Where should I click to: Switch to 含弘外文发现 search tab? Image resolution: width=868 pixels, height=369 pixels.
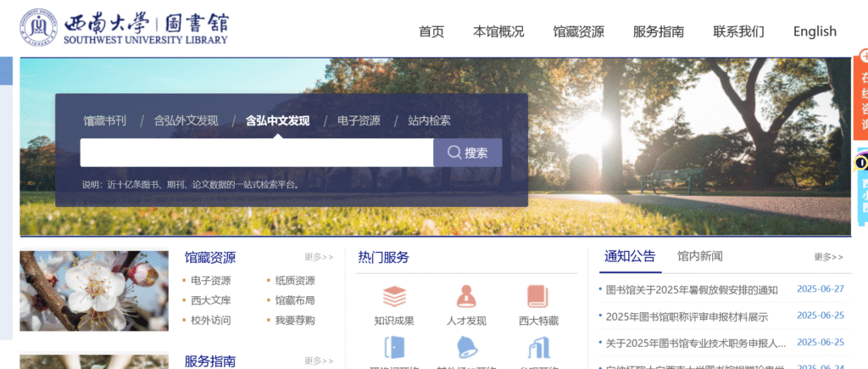[186, 120]
